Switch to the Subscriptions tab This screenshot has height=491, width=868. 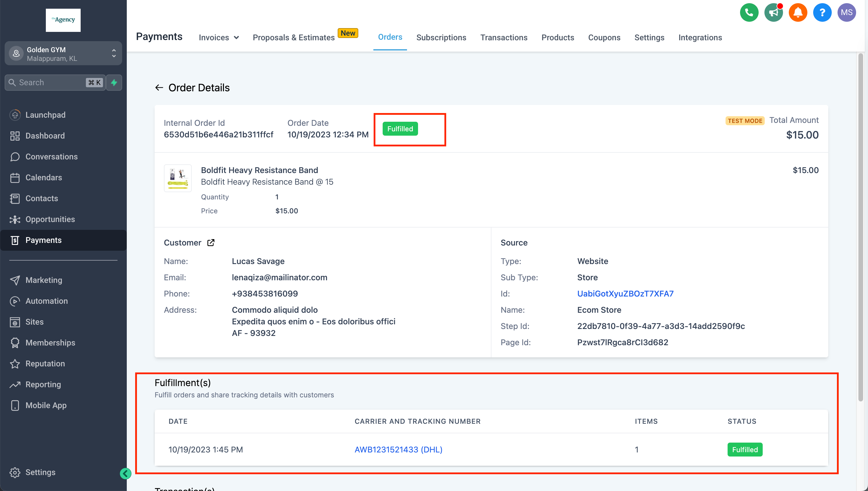(441, 37)
